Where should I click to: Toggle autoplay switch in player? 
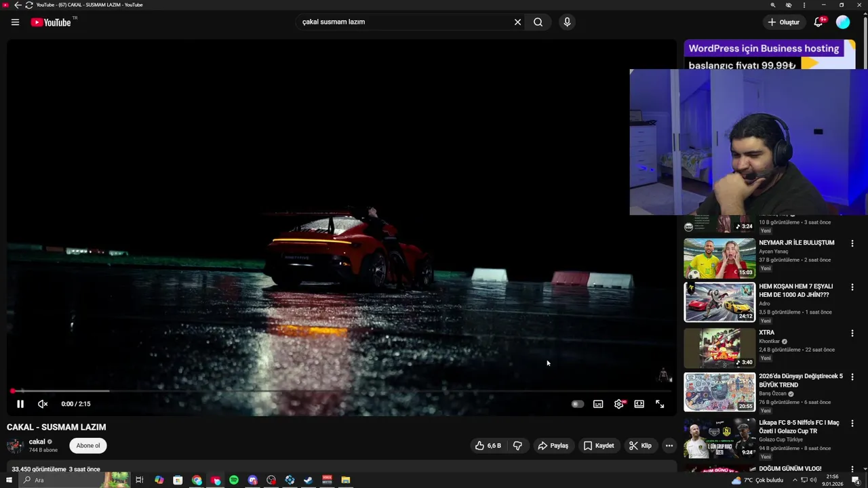[x=577, y=404]
